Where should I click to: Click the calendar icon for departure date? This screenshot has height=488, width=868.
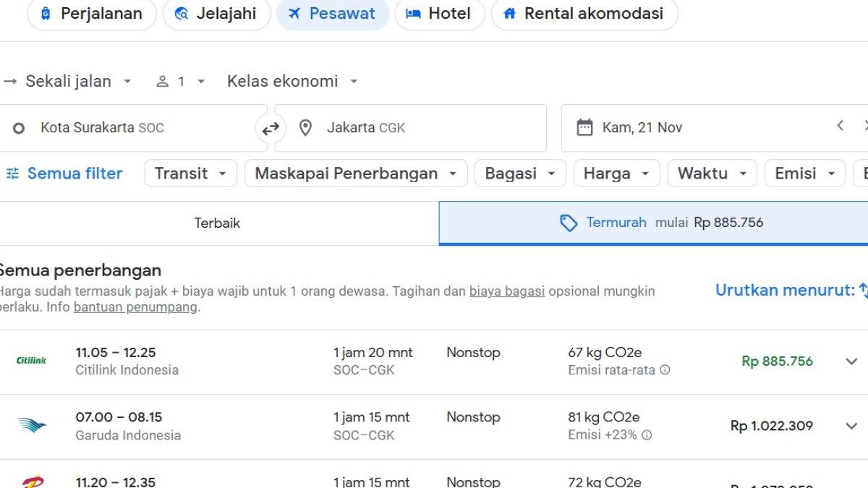pos(584,128)
